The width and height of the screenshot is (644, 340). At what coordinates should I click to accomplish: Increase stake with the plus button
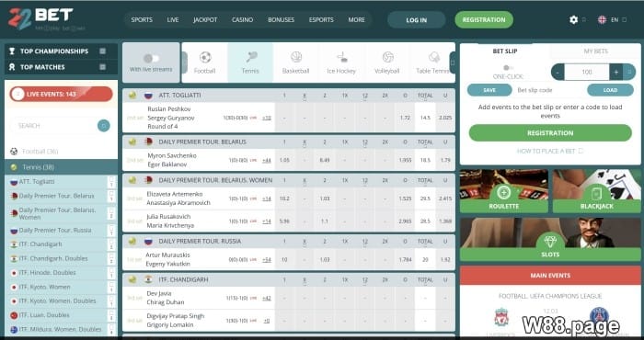click(x=616, y=73)
